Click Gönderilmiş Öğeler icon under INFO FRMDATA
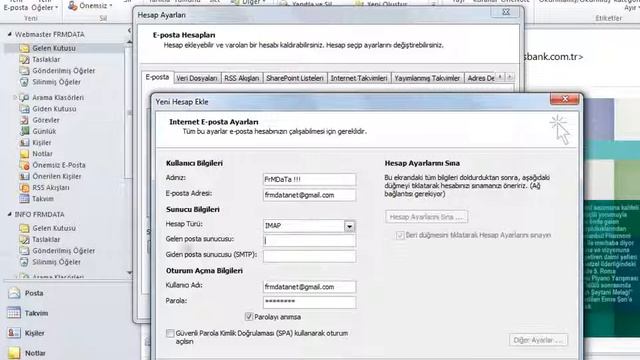The height and width of the screenshot is (360, 640). 24,251
